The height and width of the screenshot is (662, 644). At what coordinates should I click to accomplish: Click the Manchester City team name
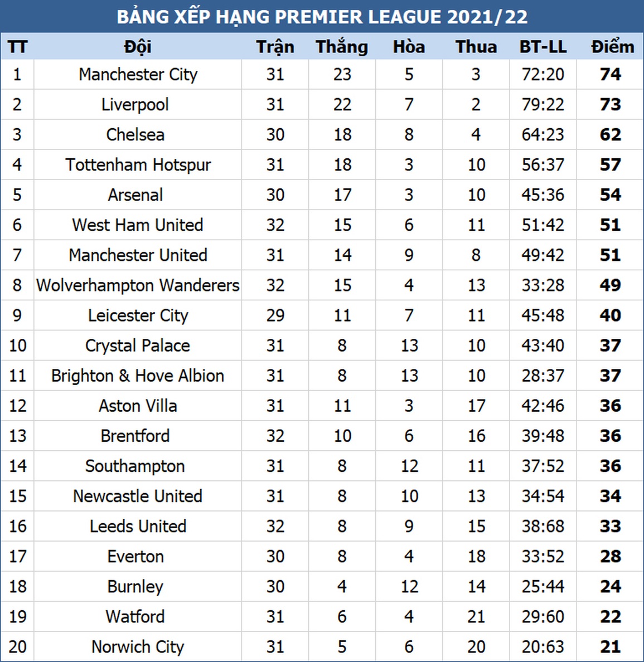coord(138,74)
